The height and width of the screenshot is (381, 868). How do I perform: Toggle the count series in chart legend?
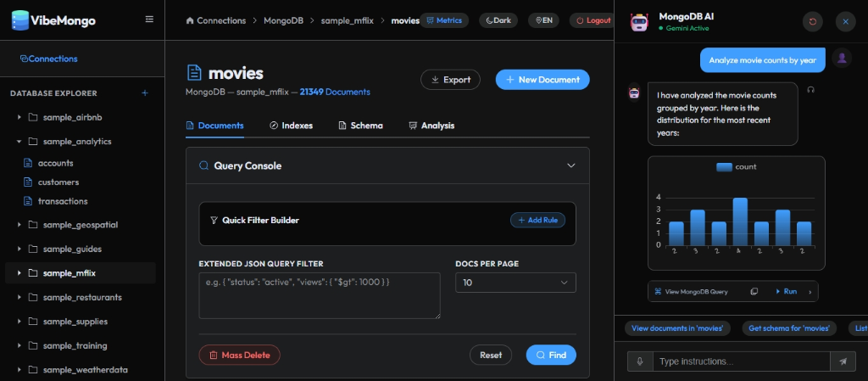pyautogui.click(x=737, y=166)
